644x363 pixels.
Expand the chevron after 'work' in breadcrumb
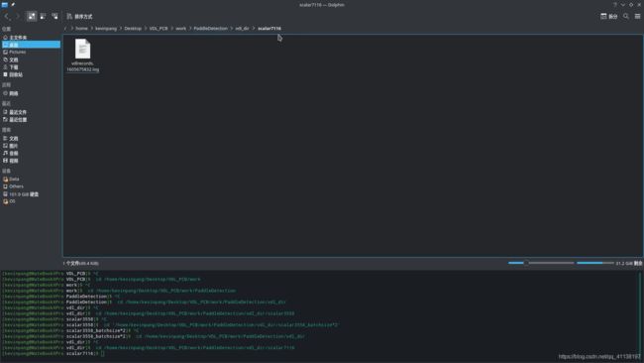pos(190,29)
